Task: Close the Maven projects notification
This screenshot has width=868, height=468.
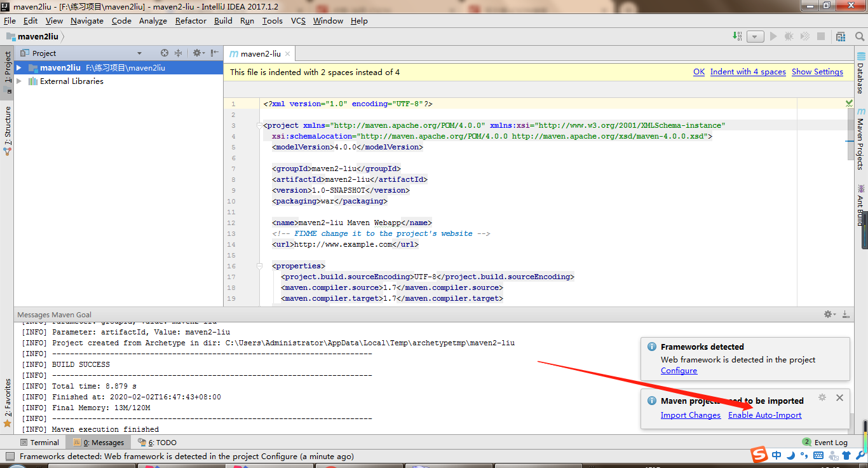Action: (839, 397)
